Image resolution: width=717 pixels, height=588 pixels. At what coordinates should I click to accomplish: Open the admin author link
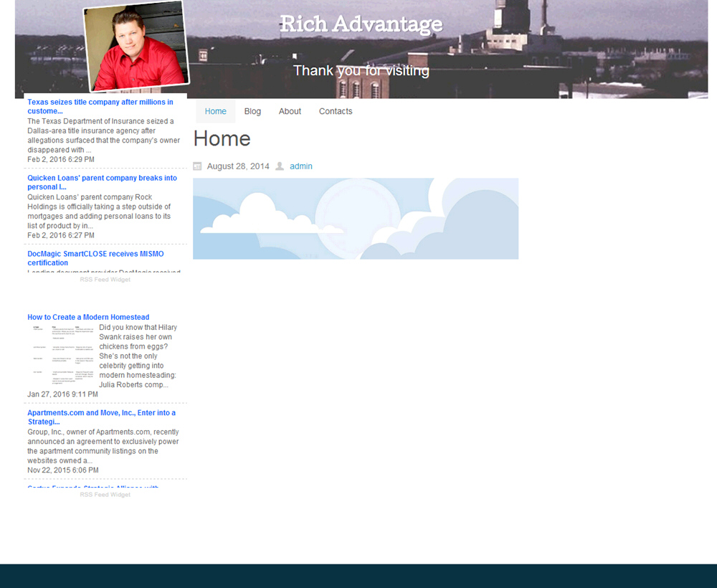(x=301, y=166)
